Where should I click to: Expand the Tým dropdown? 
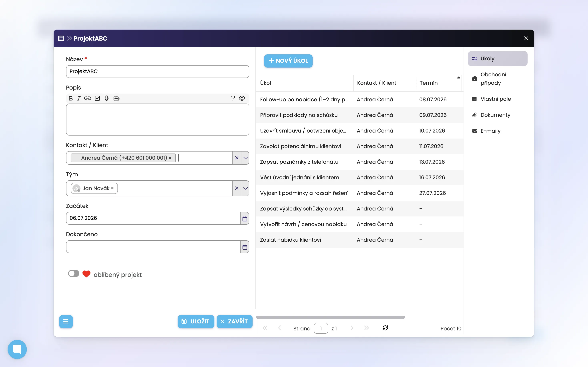[245, 188]
